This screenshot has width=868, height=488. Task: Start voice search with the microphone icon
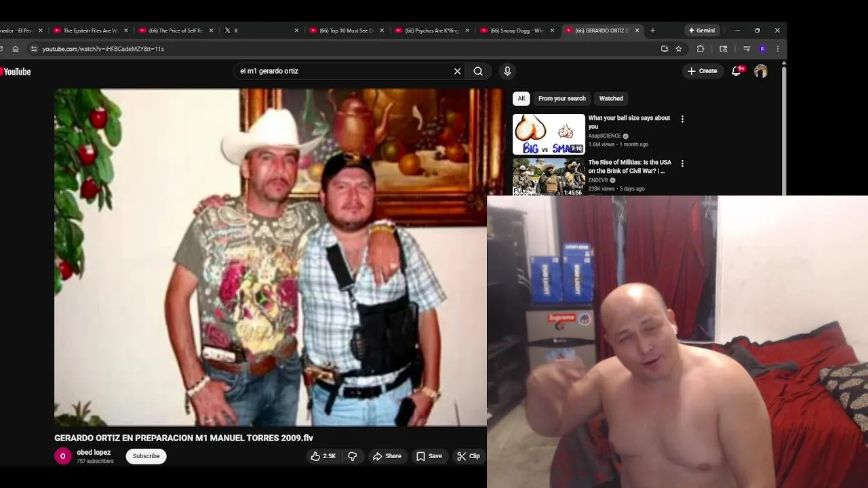[x=507, y=71]
